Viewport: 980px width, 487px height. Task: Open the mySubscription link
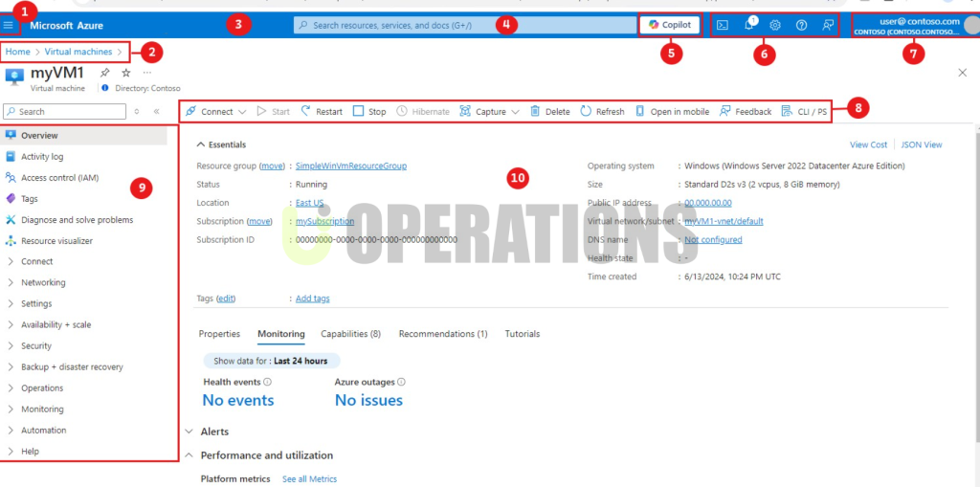[325, 221]
